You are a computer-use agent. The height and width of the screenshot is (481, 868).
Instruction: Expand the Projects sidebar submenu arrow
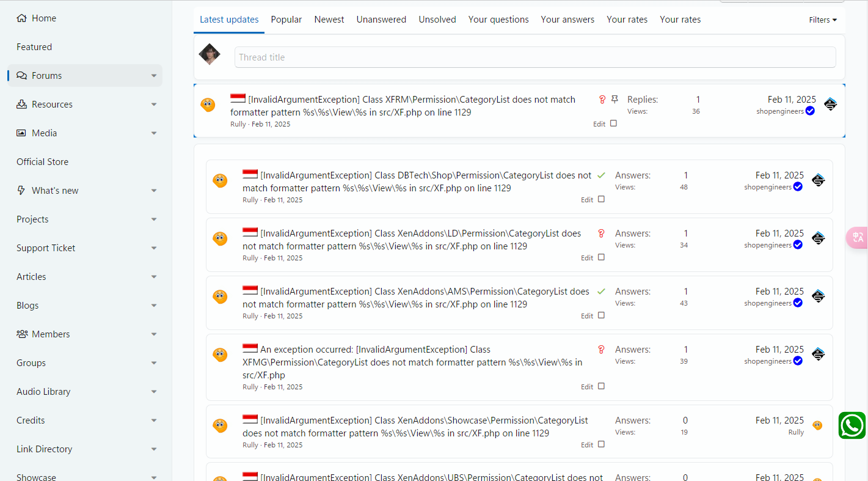tap(154, 219)
